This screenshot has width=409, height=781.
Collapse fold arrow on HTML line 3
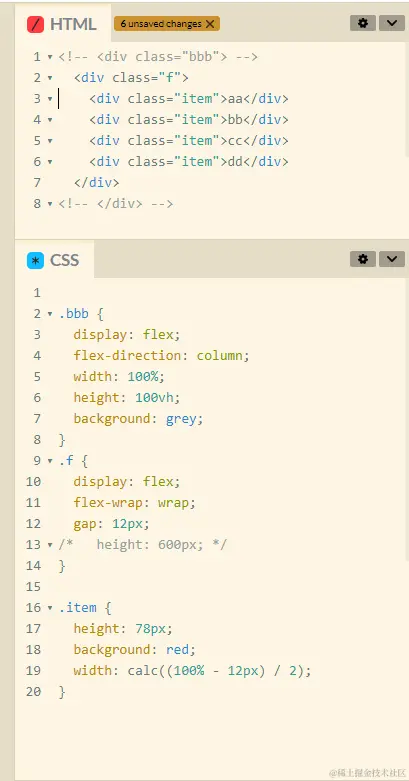(50, 99)
